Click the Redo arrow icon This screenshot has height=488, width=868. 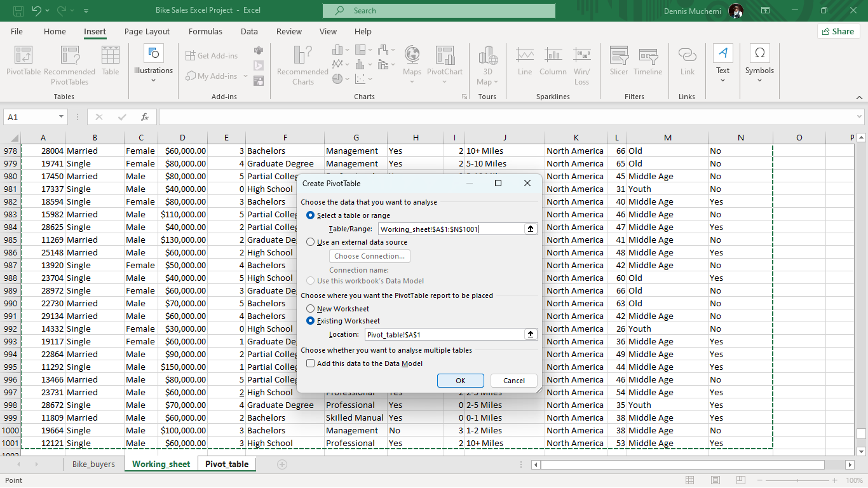(62, 11)
